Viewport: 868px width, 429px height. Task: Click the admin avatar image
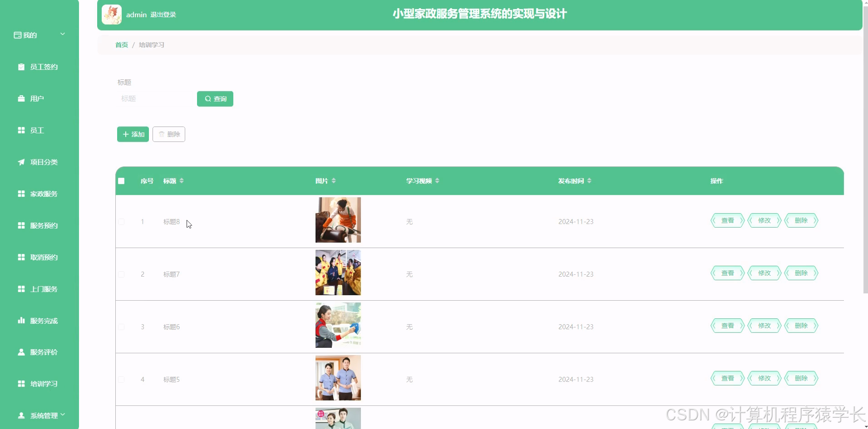tap(112, 15)
